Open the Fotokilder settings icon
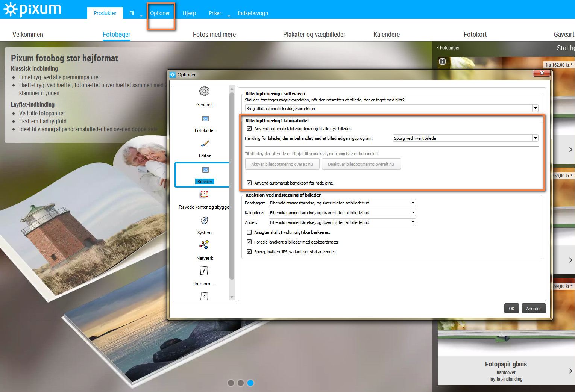575x392 pixels. click(205, 119)
